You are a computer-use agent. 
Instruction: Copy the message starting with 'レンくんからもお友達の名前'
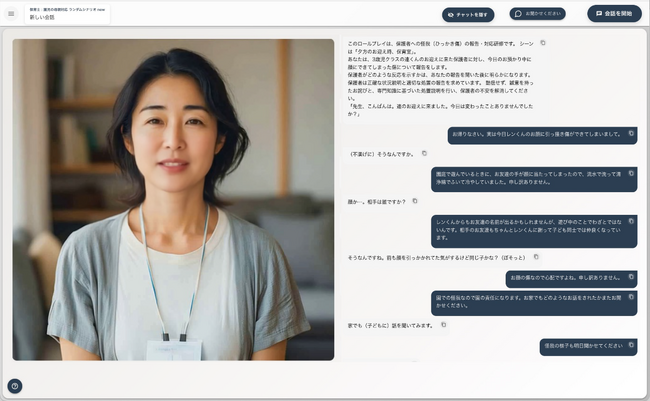click(x=631, y=220)
